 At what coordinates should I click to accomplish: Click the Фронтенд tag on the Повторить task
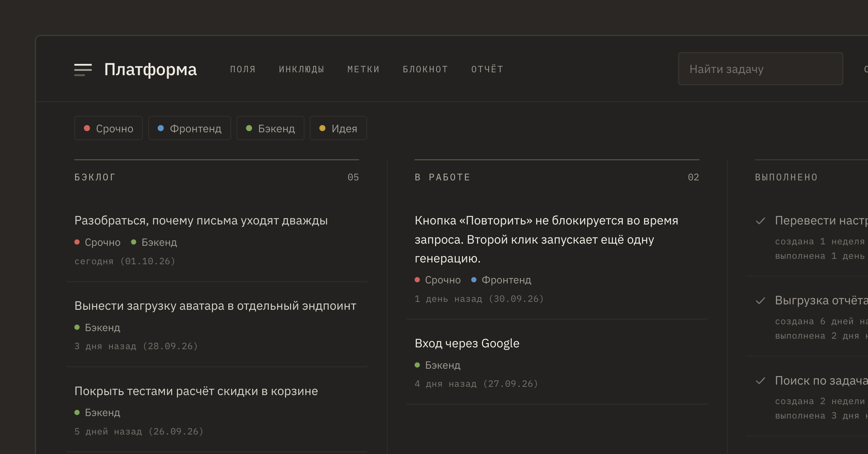pos(501,280)
